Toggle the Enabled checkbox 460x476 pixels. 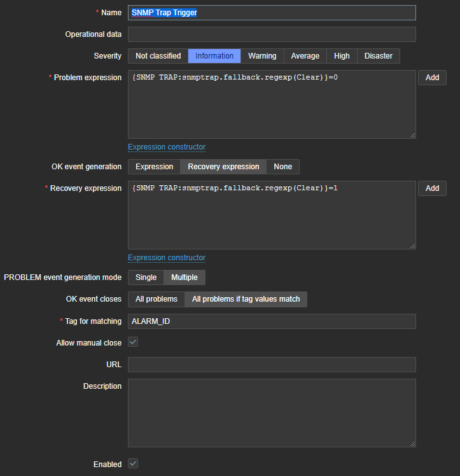[x=133, y=464]
